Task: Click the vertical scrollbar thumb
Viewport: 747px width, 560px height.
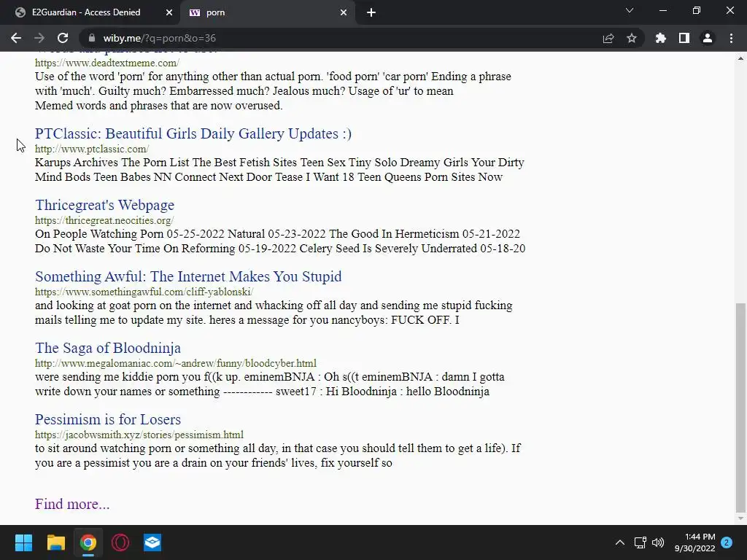Action: (x=740, y=407)
